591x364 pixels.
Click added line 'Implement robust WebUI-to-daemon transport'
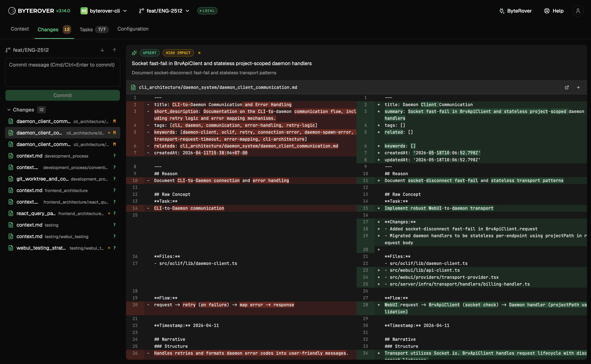(439, 208)
